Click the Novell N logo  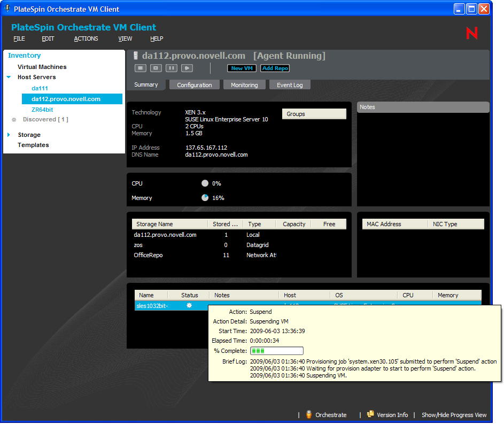pos(472,33)
